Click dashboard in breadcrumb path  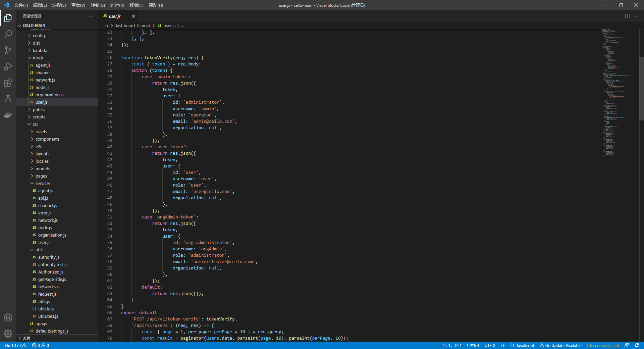(x=124, y=26)
